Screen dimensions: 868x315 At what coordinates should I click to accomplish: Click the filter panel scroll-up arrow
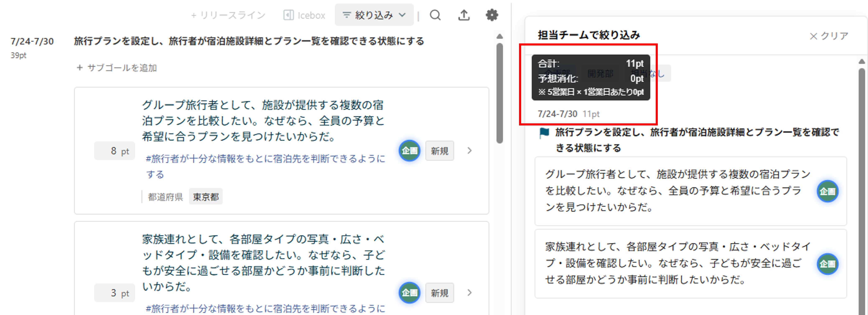coord(862,61)
